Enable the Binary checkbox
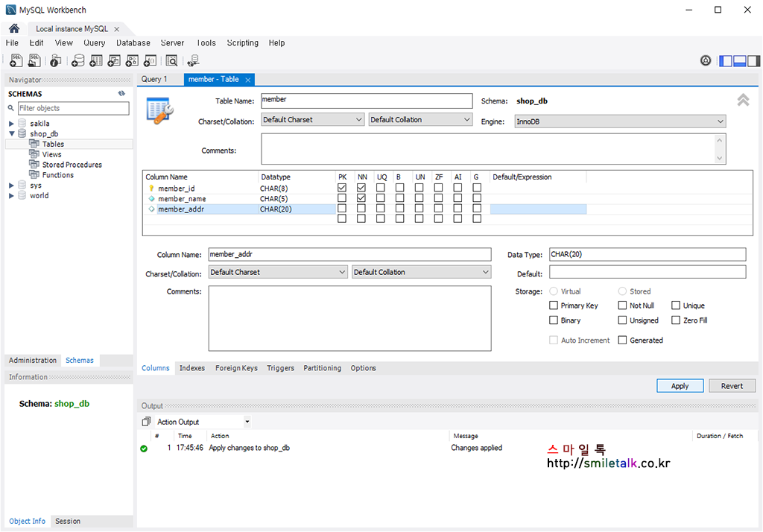This screenshot has width=763, height=532. 554,320
